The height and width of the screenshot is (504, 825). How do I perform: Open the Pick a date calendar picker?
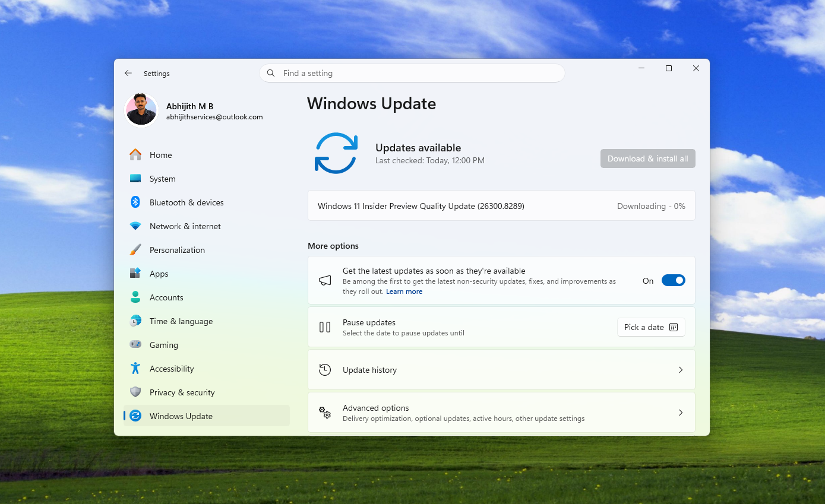tap(651, 327)
